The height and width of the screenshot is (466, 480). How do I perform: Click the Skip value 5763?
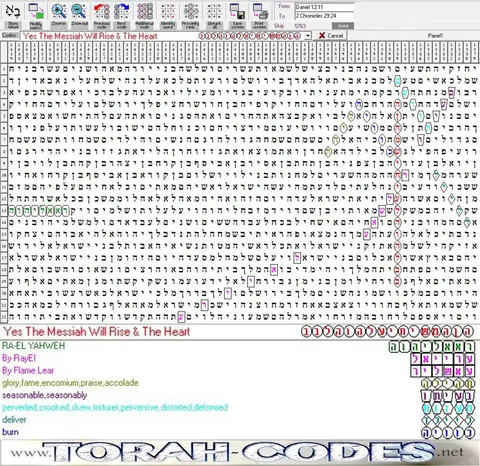pyautogui.click(x=300, y=26)
